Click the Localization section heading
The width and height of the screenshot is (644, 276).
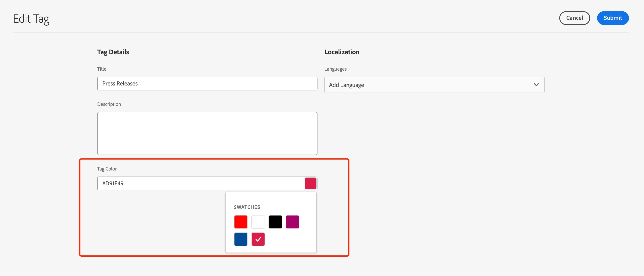pos(342,52)
